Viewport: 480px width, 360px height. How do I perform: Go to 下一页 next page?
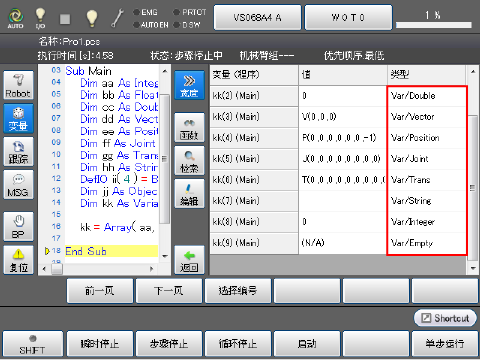tap(169, 291)
